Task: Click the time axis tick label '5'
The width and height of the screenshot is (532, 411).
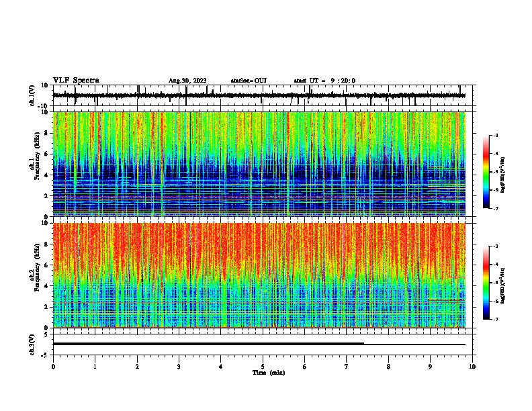Action: [263, 367]
